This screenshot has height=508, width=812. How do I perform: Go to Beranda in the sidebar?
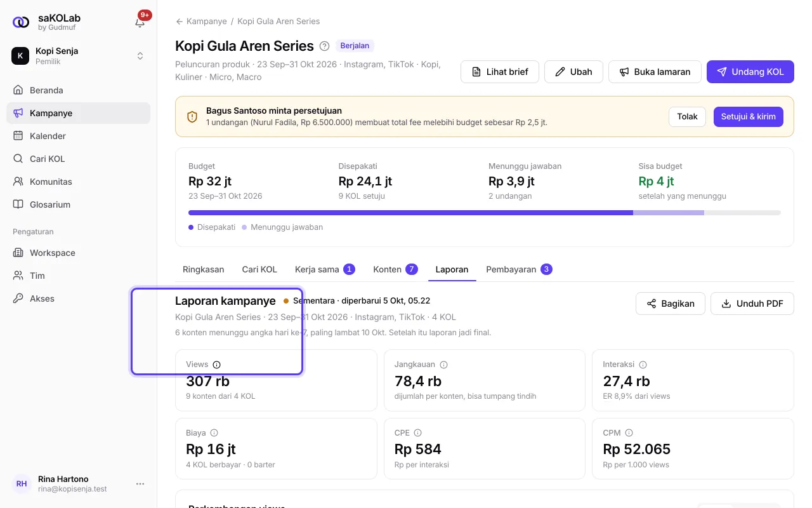[79, 90]
